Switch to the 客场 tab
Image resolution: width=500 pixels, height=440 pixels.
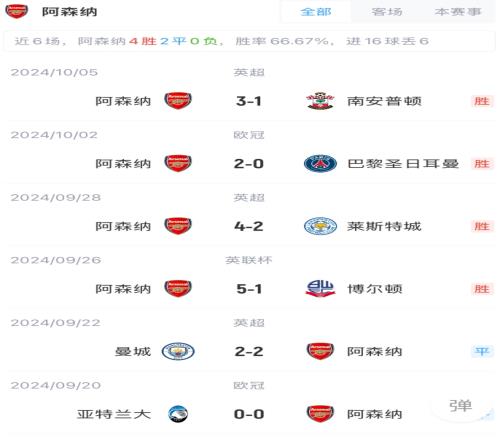click(387, 12)
